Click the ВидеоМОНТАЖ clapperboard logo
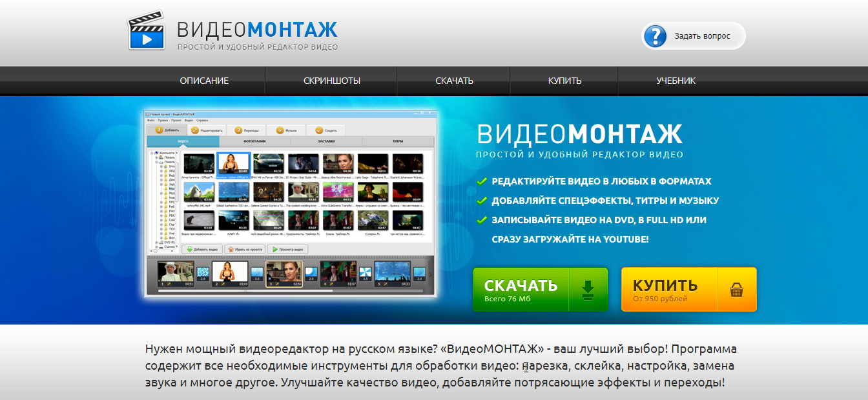Image resolution: width=868 pixels, height=400 pixels. click(149, 29)
